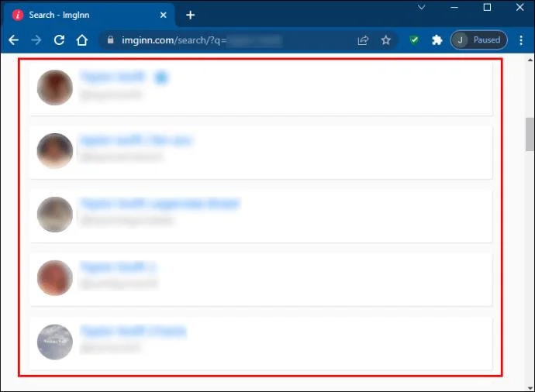535x392 pixels.
Task: Open the Extensions puzzle menu
Action: [x=437, y=40]
